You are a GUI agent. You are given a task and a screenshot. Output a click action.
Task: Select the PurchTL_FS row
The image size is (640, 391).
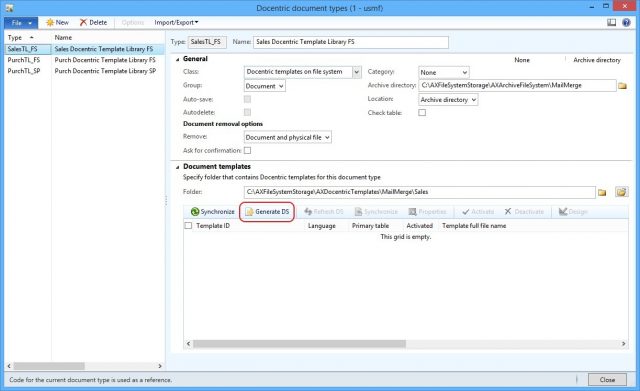[84, 60]
